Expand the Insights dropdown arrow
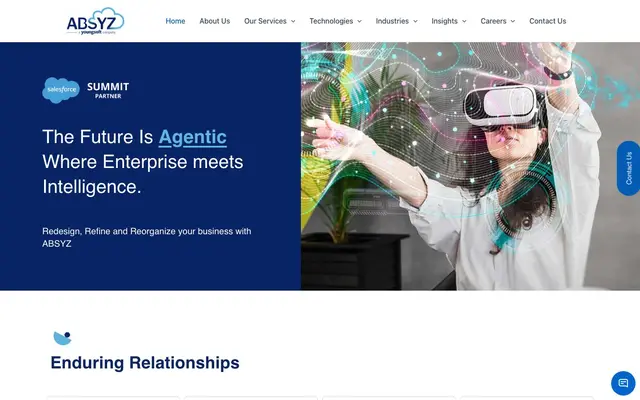The height and width of the screenshot is (400, 640). (464, 21)
